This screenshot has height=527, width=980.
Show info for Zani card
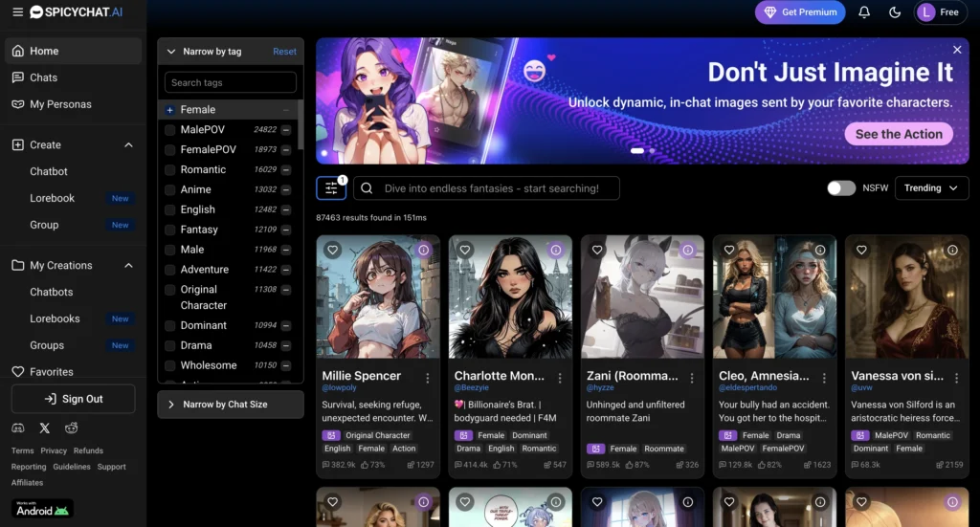coord(688,250)
